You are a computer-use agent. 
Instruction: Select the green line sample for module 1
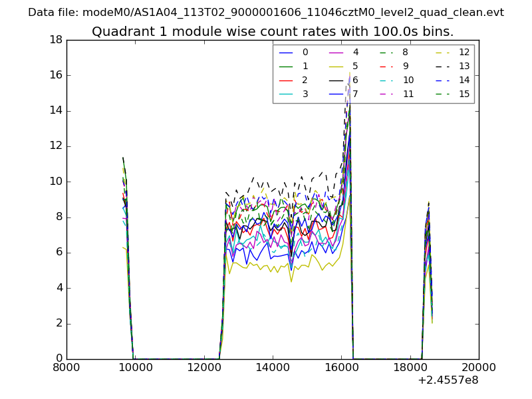tap(287, 66)
